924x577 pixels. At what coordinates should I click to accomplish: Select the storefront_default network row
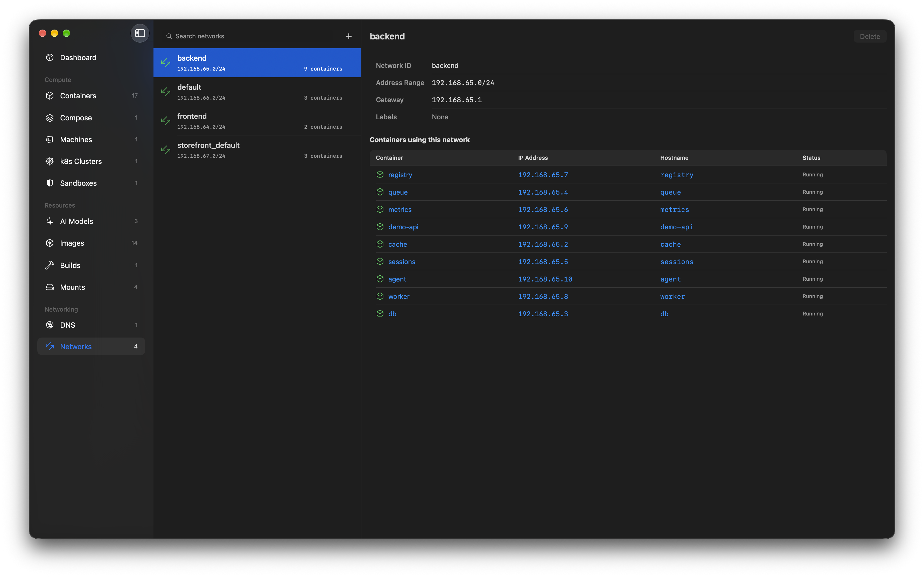click(257, 150)
